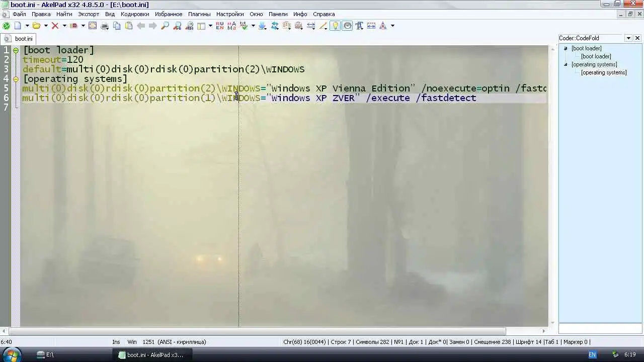The width and height of the screenshot is (644, 362).
Task: Click the 1251 ANSI codepage in status bar
Action: 174,342
